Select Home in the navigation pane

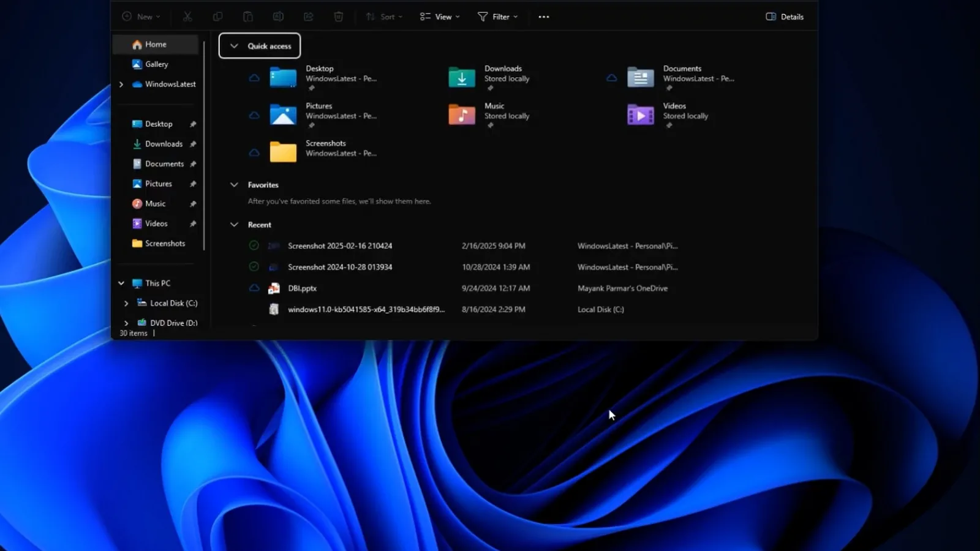pyautogui.click(x=156, y=44)
